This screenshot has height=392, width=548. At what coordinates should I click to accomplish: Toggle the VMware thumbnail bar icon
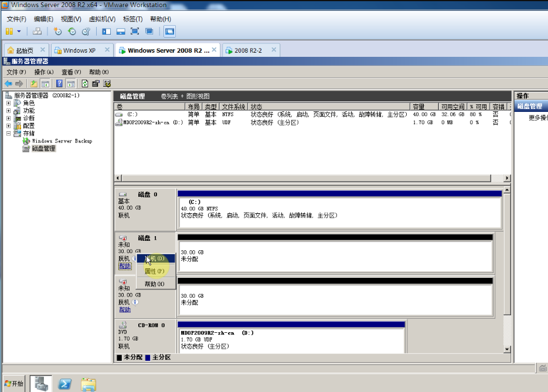pyautogui.click(x=121, y=32)
